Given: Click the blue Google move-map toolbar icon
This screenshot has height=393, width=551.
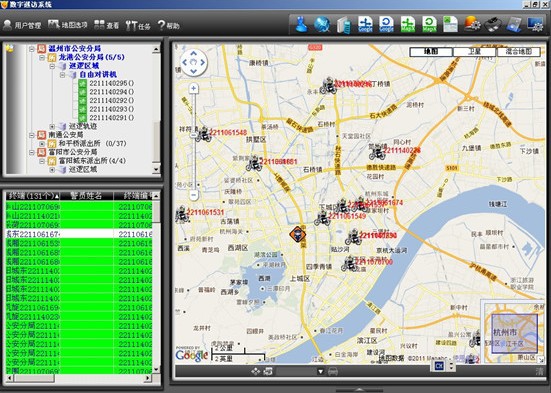Looking at the screenshot, I should click(x=365, y=25).
